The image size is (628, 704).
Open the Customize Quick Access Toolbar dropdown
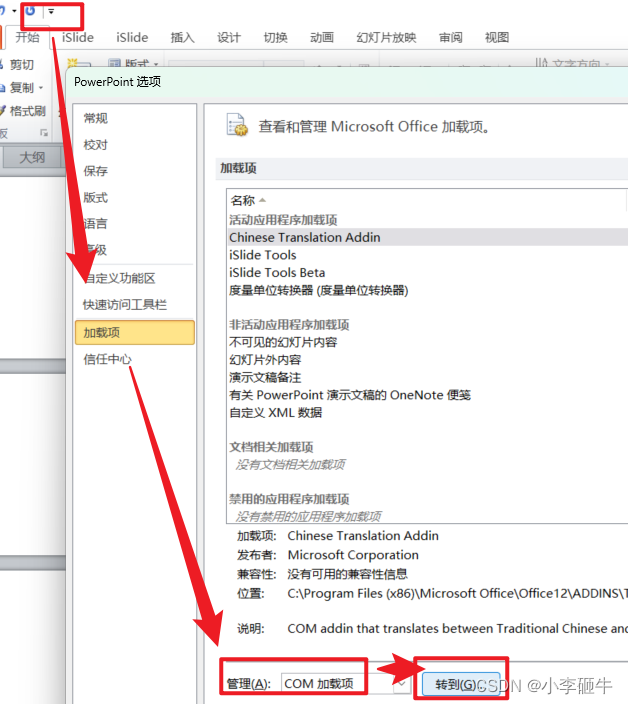click(x=51, y=11)
